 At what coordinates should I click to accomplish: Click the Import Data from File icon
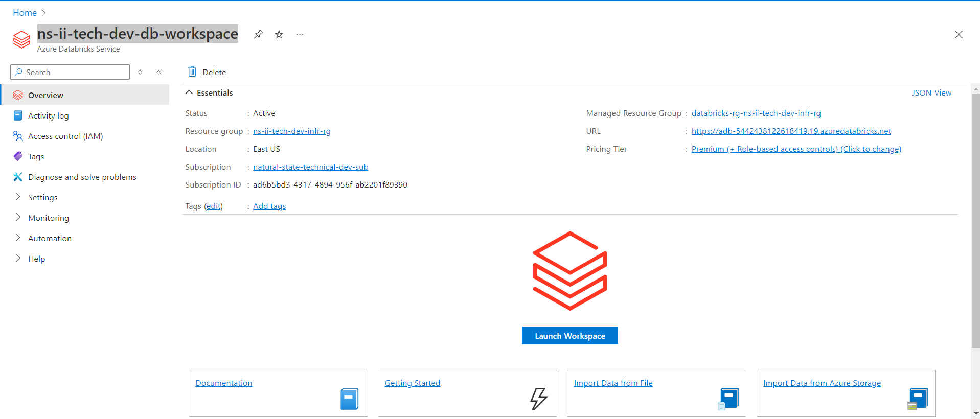coord(728,399)
